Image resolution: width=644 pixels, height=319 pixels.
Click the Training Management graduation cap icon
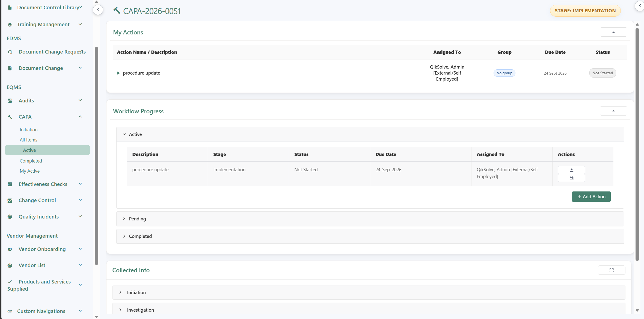(10, 25)
